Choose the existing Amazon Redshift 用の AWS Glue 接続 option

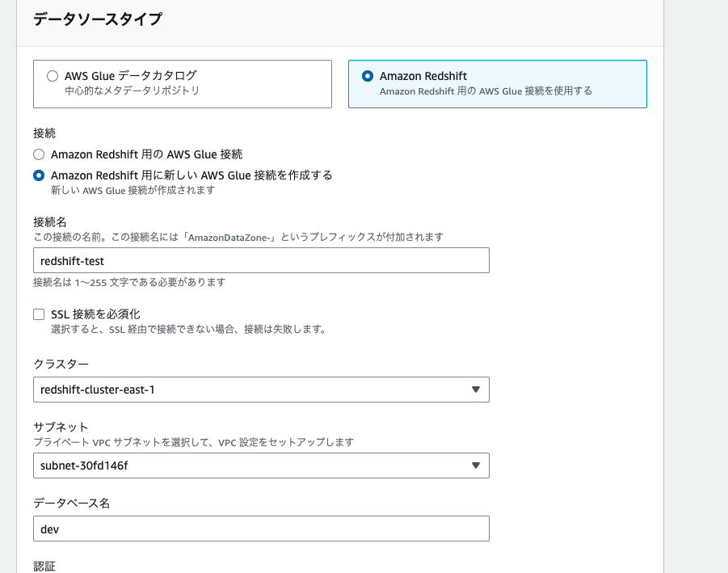coord(38,154)
